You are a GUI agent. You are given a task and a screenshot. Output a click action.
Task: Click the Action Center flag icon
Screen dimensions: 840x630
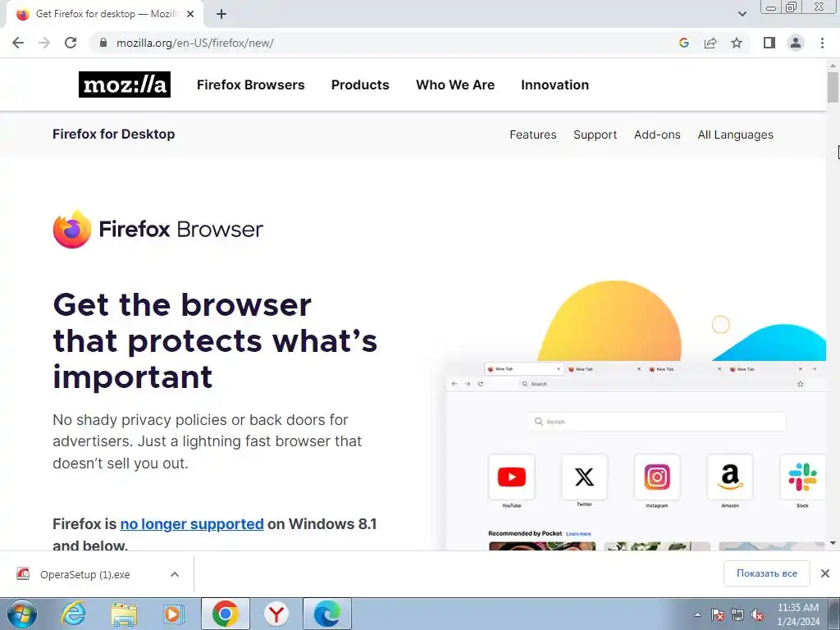click(718, 614)
